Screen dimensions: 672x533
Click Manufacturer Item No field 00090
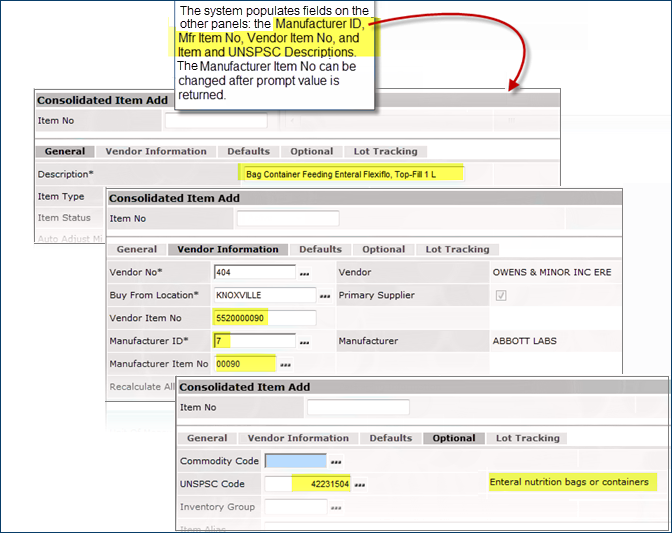pos(244,364)
